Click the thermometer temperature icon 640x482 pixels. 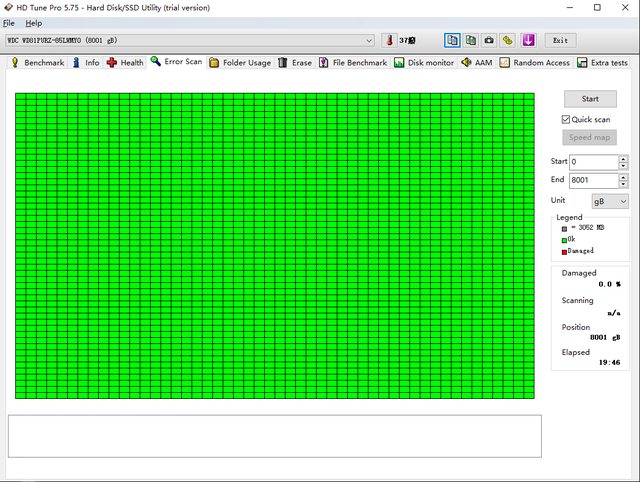click(x=389, y=40)
